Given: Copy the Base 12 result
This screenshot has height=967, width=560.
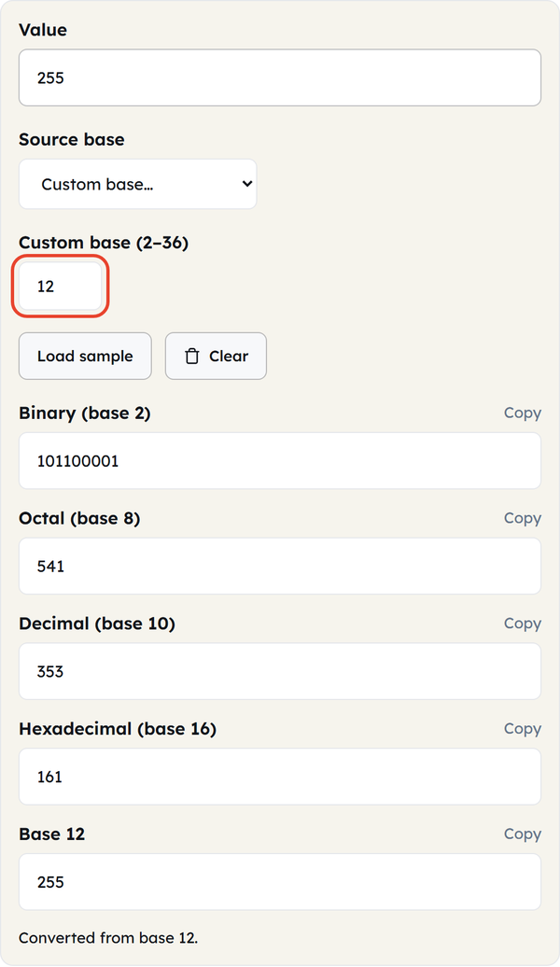Looking at the screenshot, I should (523, 834).
